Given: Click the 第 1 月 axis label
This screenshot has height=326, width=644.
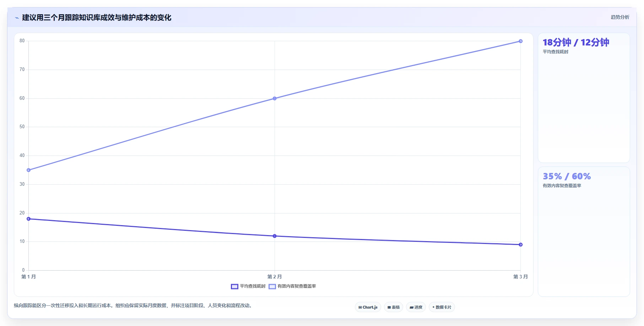Looking at the screenshot, I should 29,277.
